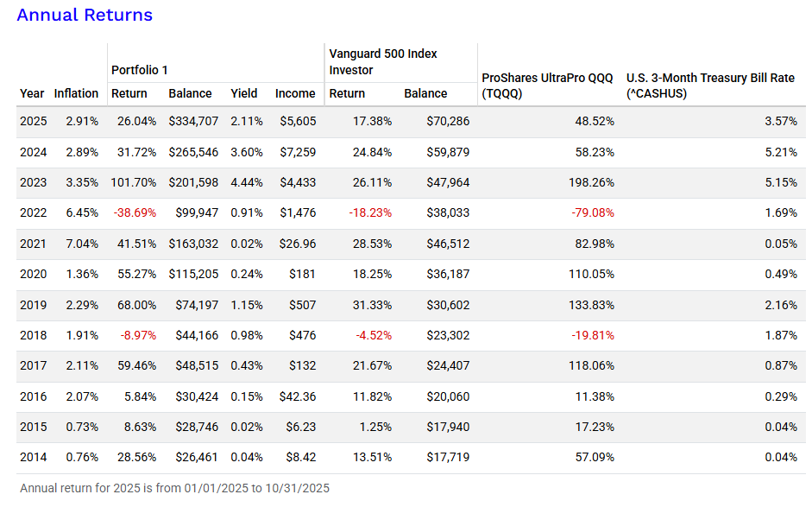Screen dimensions: 812x507
Task: Click the 58.23% TQQQ return
Action: (x=595, y=152)
